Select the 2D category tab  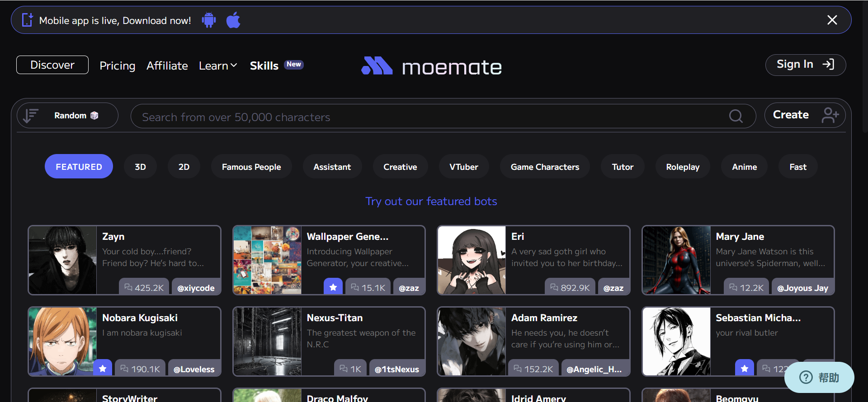[x=184, y=166]
